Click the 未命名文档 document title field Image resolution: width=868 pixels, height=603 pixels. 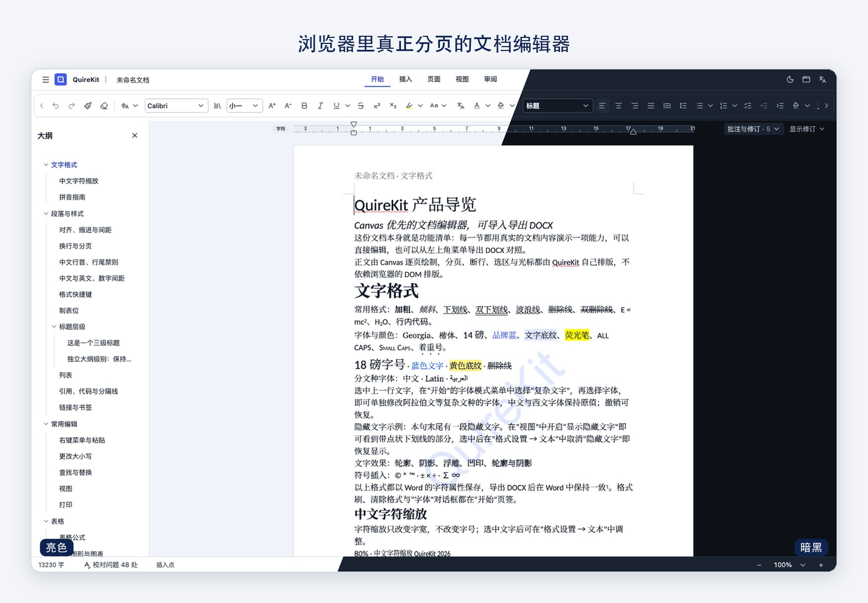pos(133,80)
